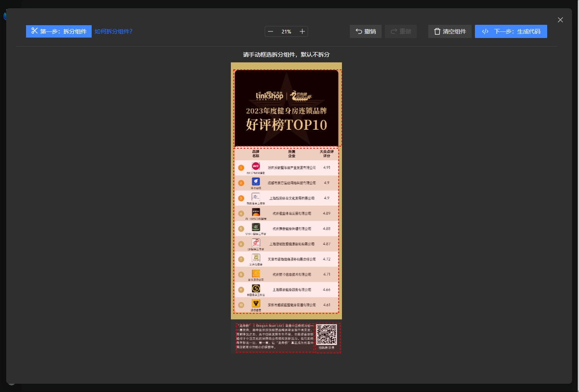Decrease zoom with the minus icon

(x=271, y=31)
